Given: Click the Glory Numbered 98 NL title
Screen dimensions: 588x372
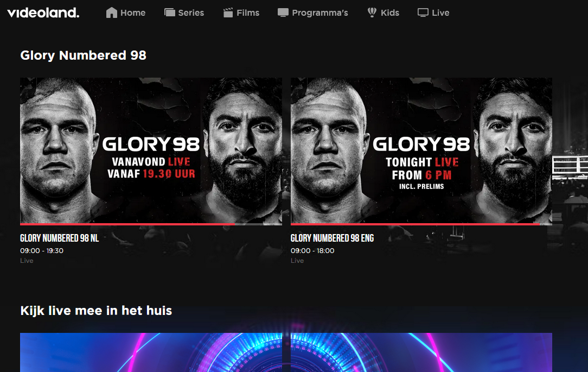Looking at the screenshot, I should coord(59,238).
